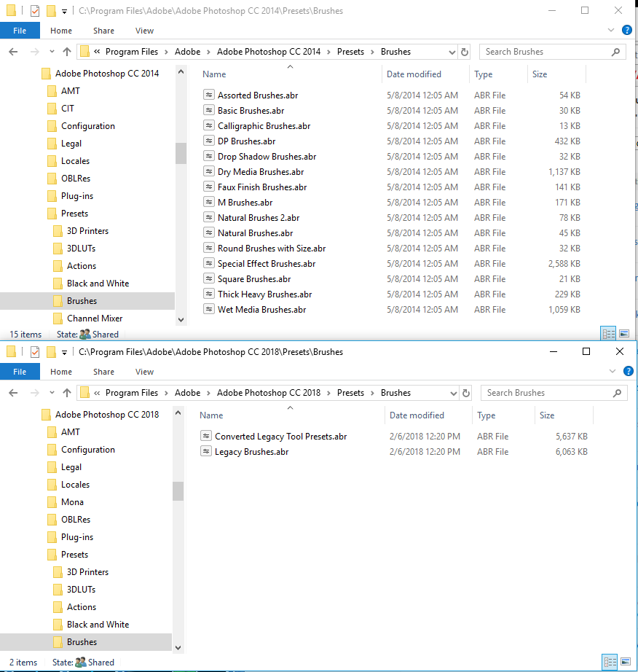Select Calligraphic Brushes.abr file
The width and height of the screenshot is (638, 672).
[264, 126]
